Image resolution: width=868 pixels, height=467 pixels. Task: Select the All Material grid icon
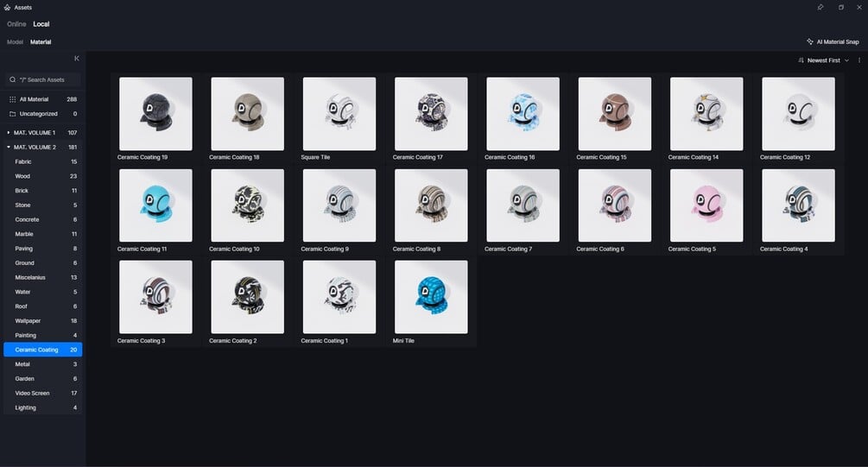coord(12,99)
